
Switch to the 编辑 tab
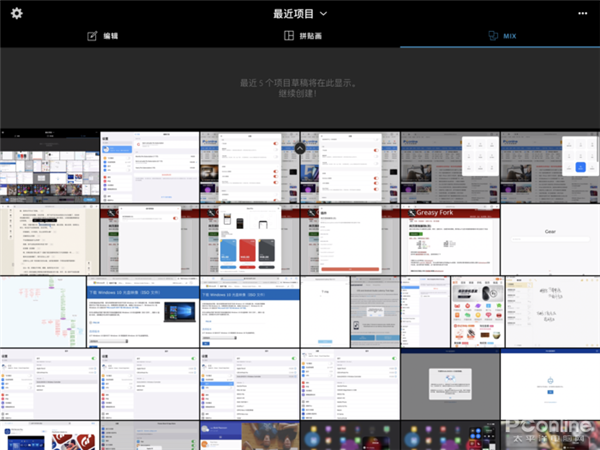(103, 36)
